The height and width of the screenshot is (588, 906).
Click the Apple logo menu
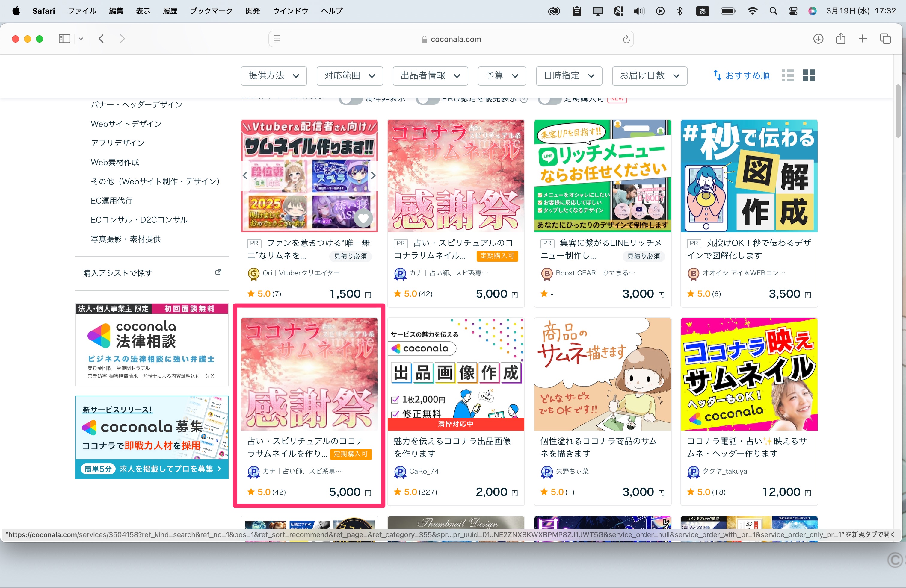pos(16,11)
